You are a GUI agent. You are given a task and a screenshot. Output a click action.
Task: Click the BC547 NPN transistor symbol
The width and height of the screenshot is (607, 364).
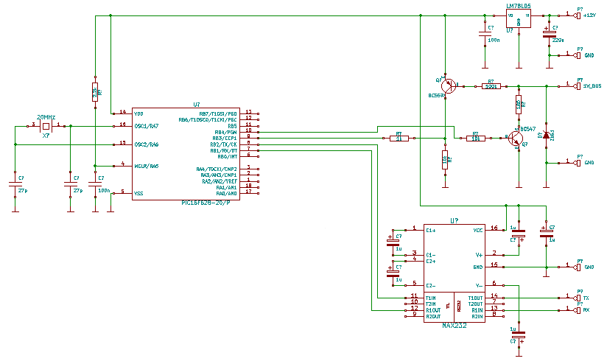pyautogui.click(x=513, y=137)
